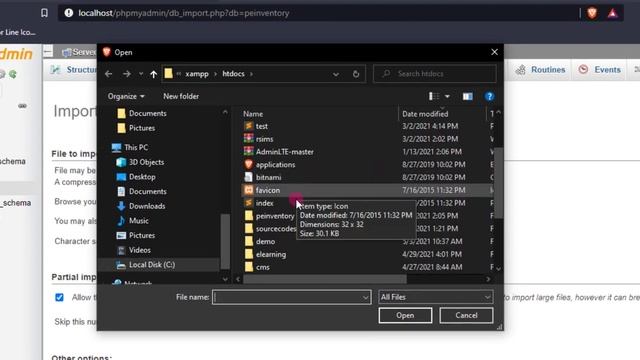Viewport: 640px width, 360px height.
Task: Click the horizontal scrollbar of file list
Action: coord(324,279)
